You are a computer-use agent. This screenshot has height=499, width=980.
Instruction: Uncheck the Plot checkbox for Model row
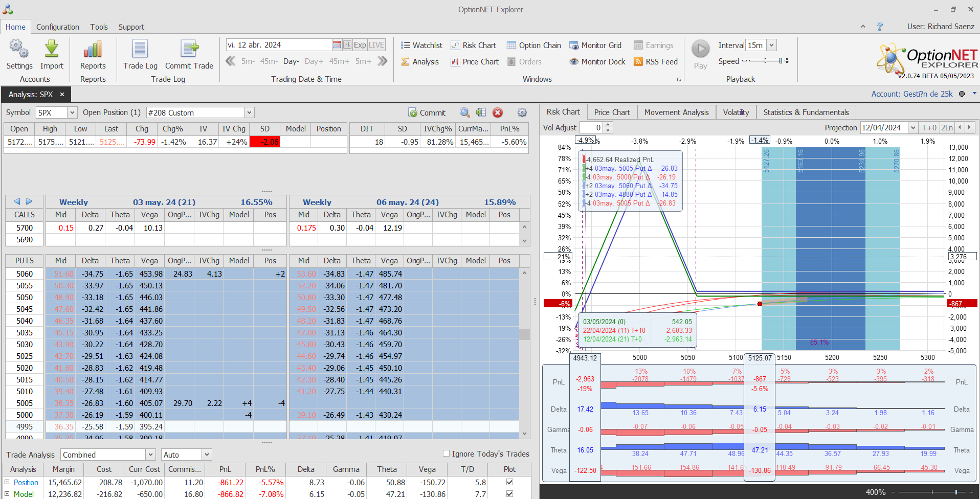click(509, 494)
